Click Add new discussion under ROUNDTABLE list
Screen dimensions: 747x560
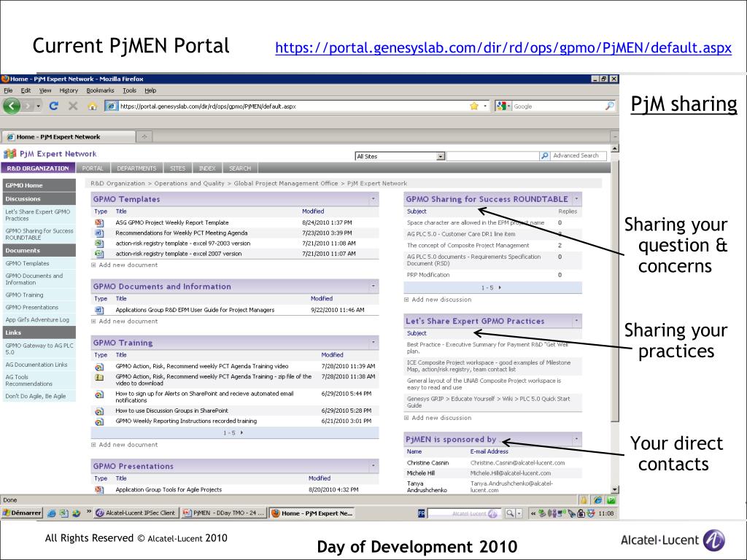[x=441, y=300]
